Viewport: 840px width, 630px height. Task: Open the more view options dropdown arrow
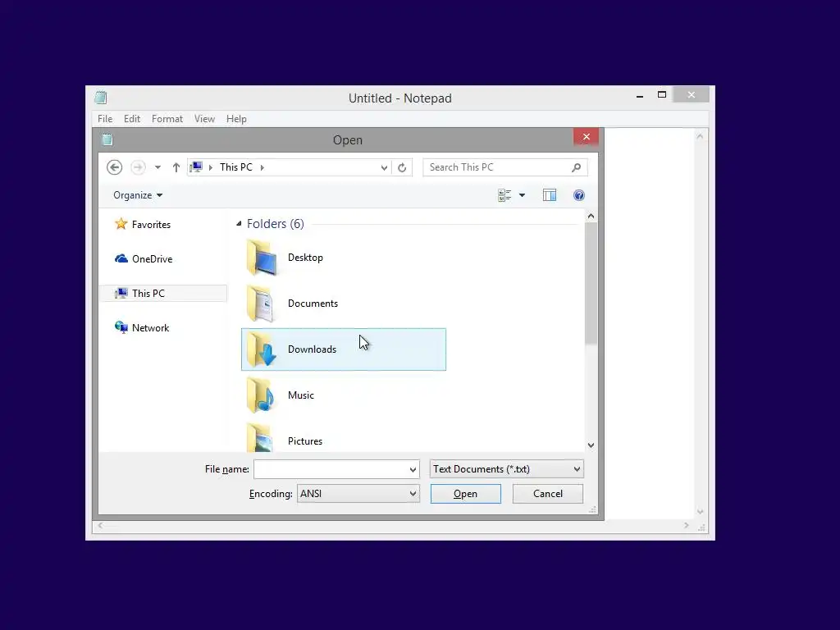(523, 195)
